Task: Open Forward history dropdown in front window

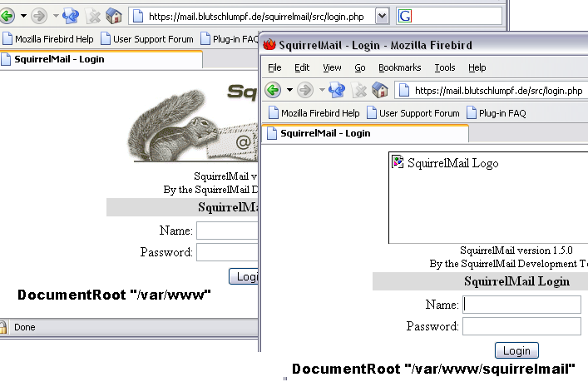Action: click(x=322, y=90)
